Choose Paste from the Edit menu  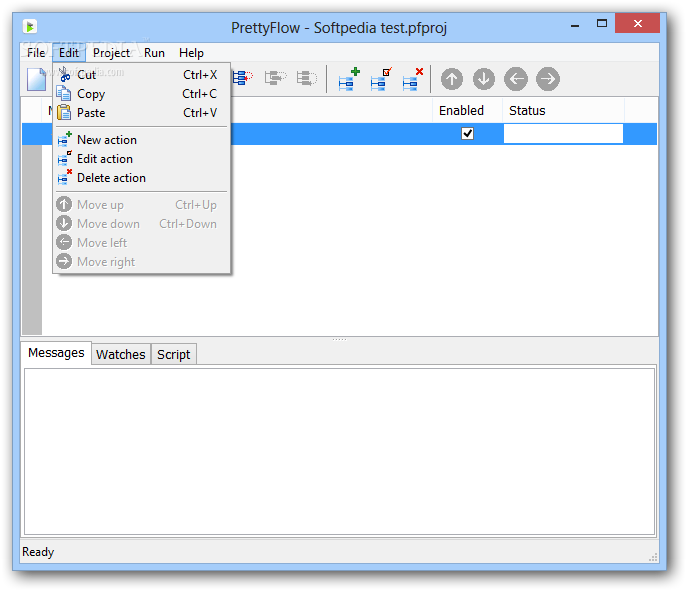(x=141, y=113)
